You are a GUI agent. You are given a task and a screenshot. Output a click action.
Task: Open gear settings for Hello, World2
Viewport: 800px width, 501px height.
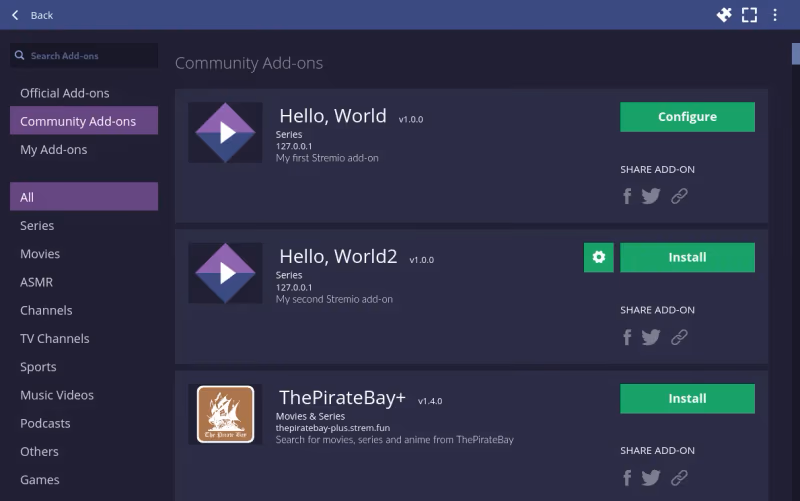point(599,257)
